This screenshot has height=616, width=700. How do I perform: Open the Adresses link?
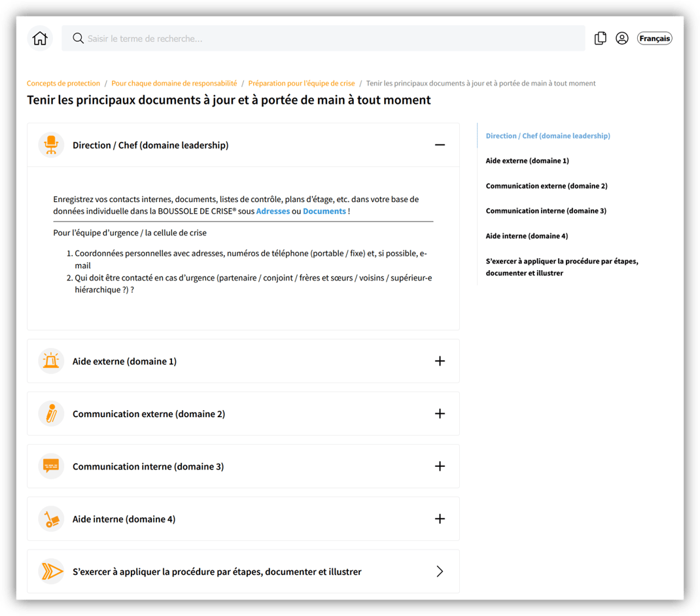pyautogui.click(x=273, y=211)
